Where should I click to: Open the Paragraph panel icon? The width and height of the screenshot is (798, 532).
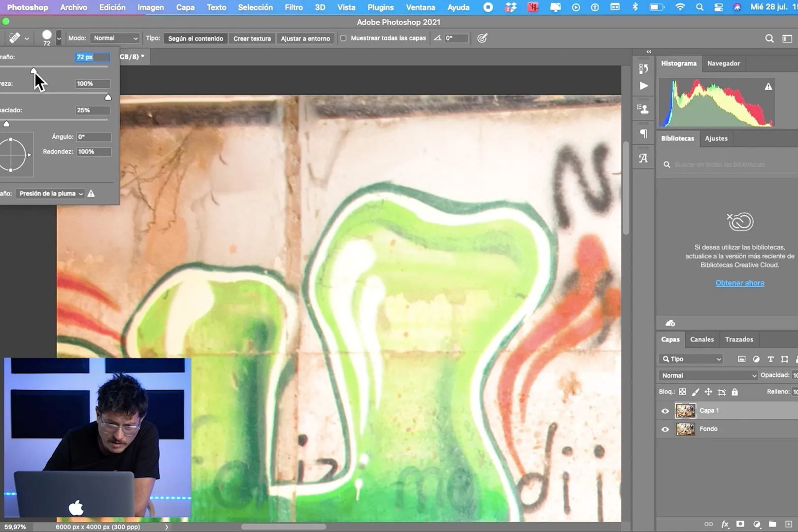coord(643,133)
